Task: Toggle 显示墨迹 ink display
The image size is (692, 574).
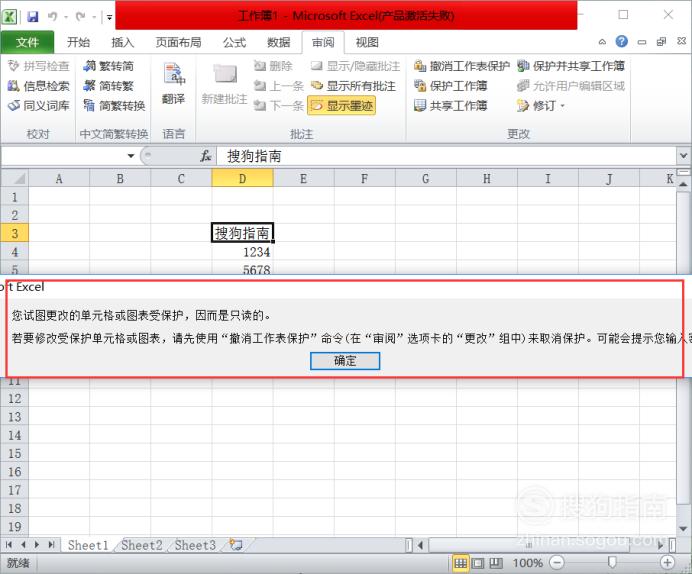Action: (342, 106)
